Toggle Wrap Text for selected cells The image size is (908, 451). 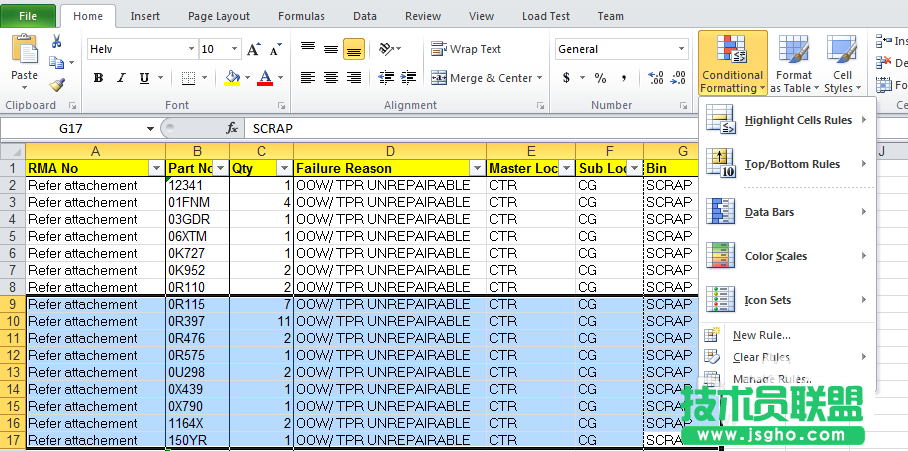(x=466, y=49)
